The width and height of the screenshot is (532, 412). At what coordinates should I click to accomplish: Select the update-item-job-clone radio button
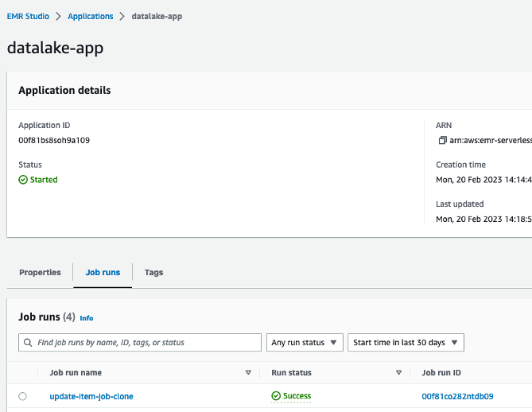coord(22,396)
